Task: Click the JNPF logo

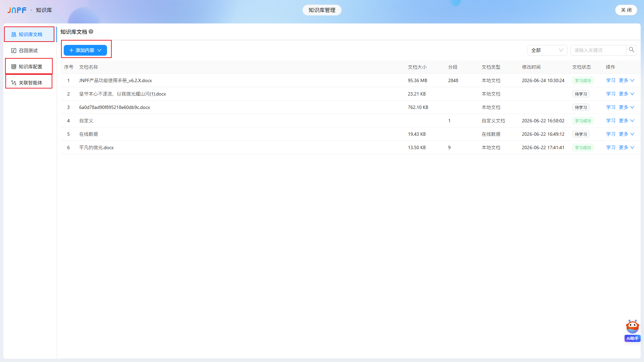Action: tap(17, 10)
